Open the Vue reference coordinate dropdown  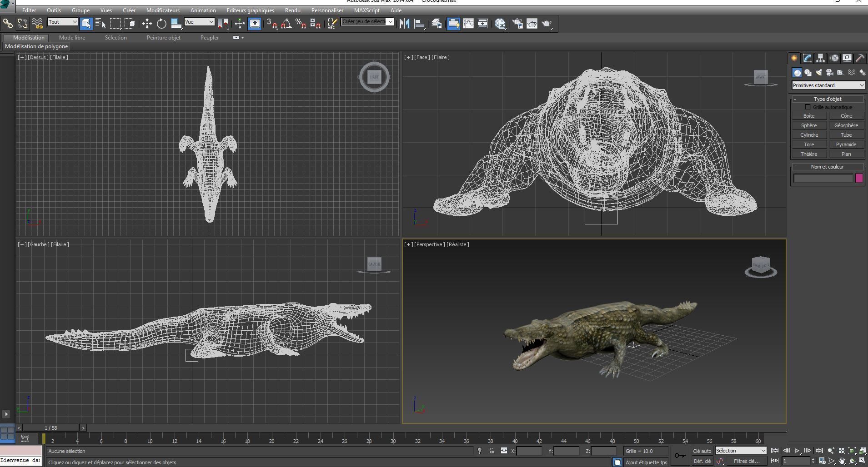[199, 22]
